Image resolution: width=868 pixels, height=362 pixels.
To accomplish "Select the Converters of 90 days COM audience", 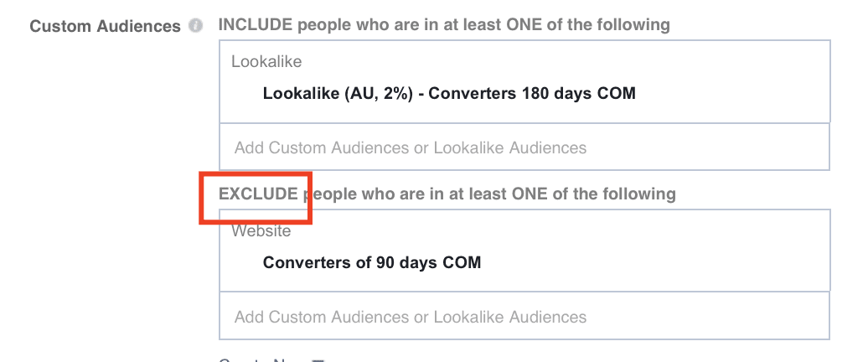I will click(x=372, y=261).
